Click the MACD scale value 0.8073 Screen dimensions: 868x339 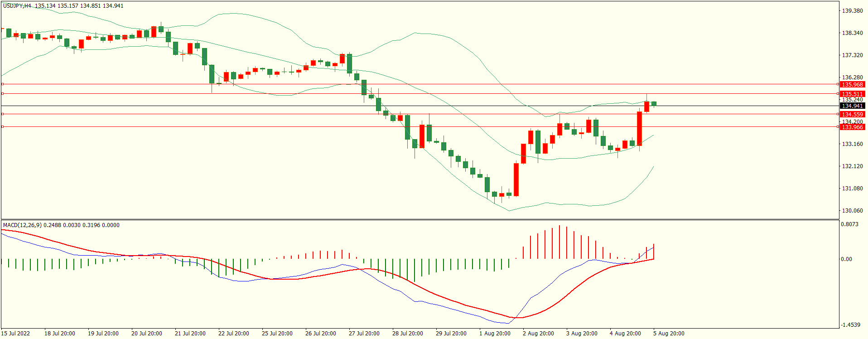tap(849, 224)
